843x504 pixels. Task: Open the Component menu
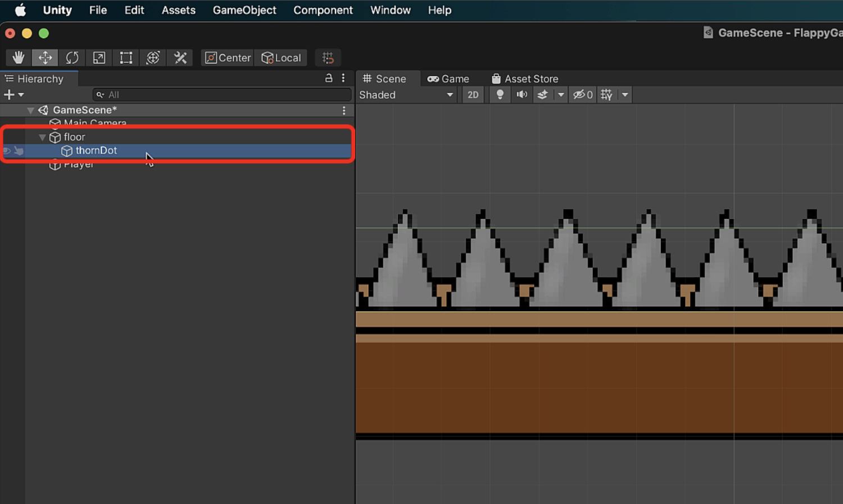tap(323, 10)
